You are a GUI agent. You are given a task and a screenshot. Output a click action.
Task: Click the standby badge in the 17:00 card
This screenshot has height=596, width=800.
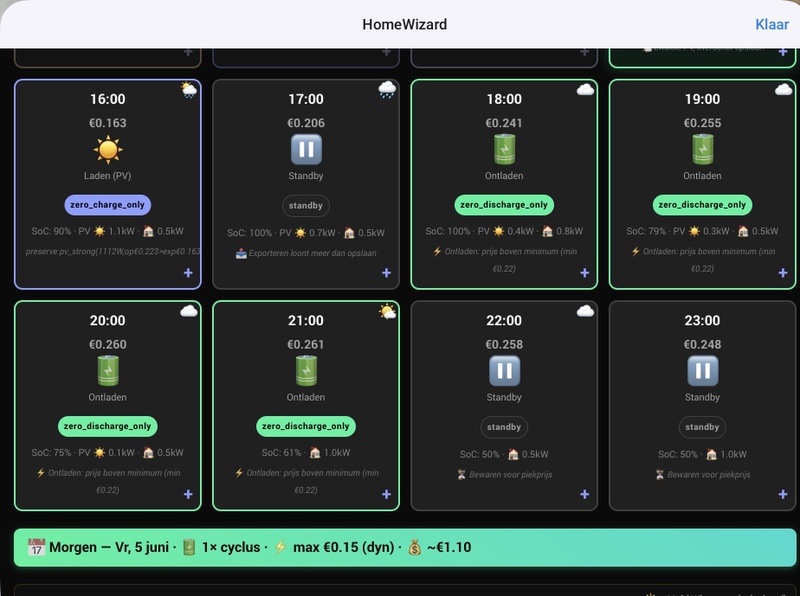pyautogui.click(x=306, y=206)
